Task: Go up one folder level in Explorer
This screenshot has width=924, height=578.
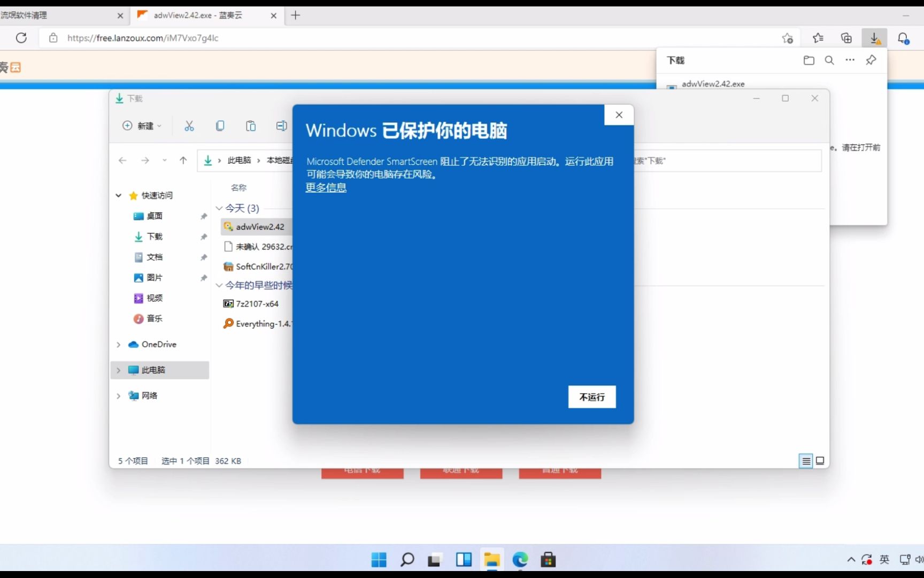Action: point(183,161)
